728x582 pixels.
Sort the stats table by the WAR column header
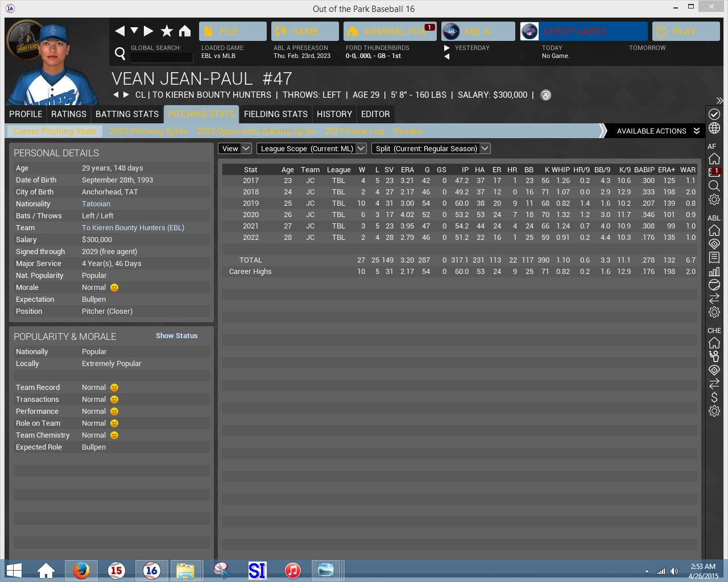[688, 170]
